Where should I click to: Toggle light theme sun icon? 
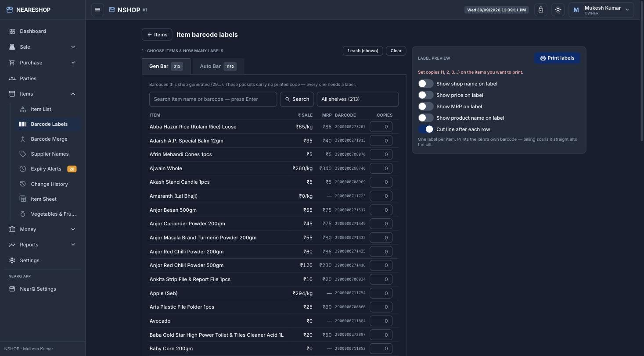[558, 10]
